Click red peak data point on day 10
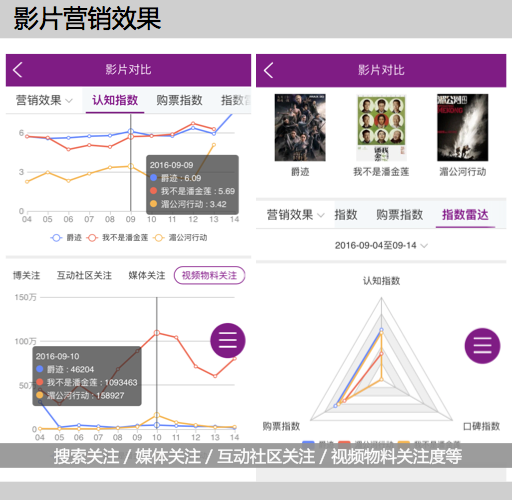The height and width of the screenshot is (500, 512). [157, 333]
